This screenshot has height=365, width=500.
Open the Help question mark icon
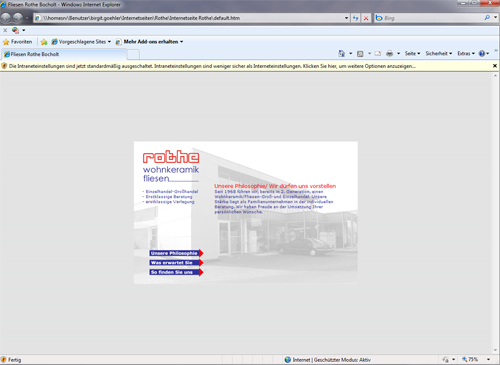pyautogui.click(x=482, y=53)
